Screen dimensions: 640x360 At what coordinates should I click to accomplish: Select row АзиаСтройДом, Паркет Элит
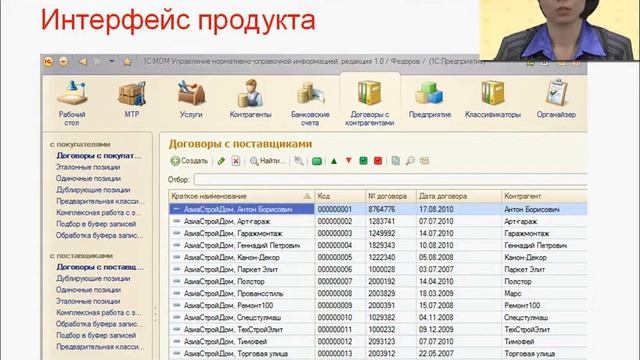[x=378, y=269]
